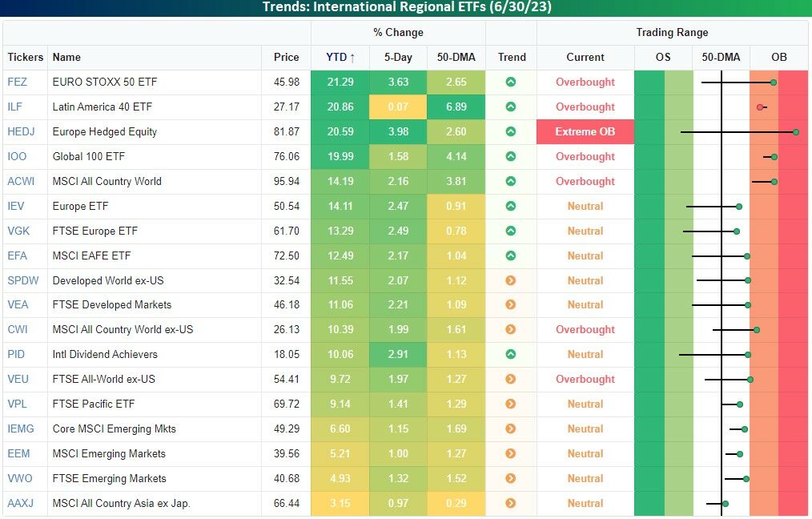Click the Tickers column header
The width and height of the screenshot is (812, 519).
coord(26,57)
